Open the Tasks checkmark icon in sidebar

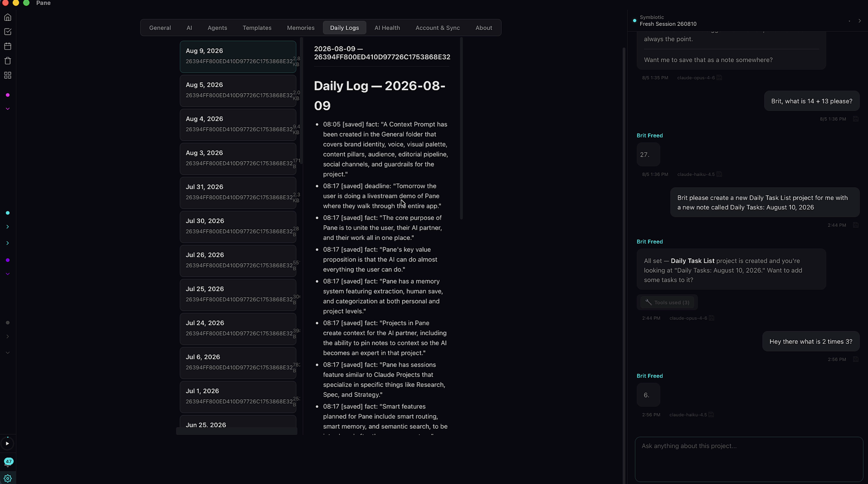click(x=8, y=32)
